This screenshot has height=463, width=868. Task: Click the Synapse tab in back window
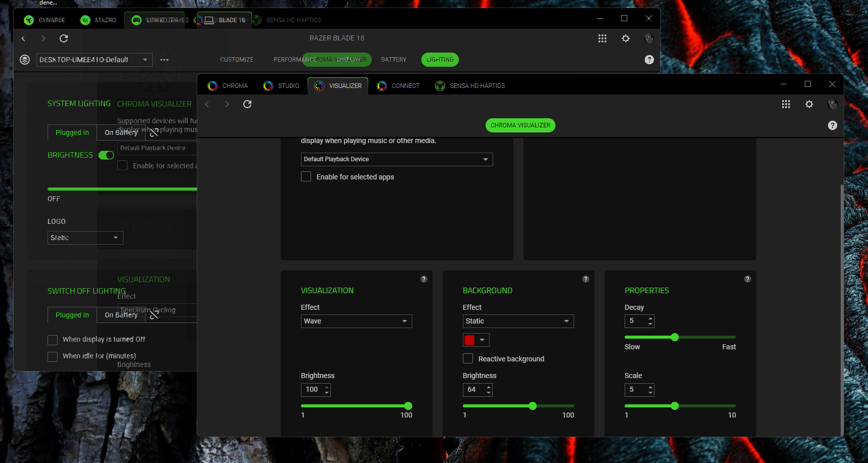(x=45, y=20)
